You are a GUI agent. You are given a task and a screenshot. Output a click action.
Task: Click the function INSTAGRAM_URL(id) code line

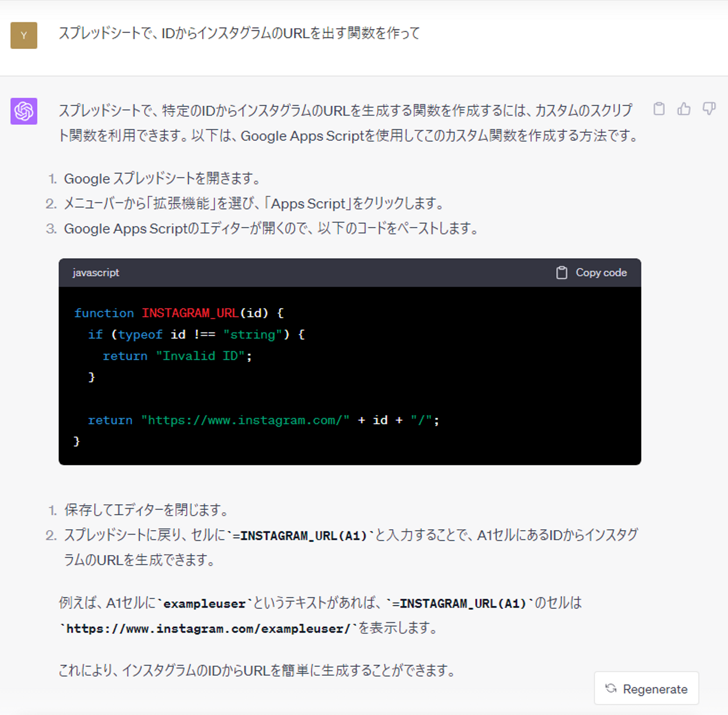(179, 313)
